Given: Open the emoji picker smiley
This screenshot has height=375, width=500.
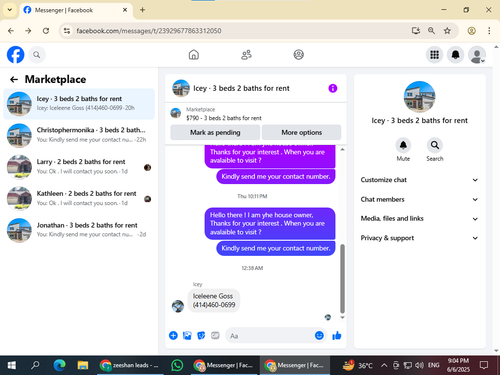Looking at the screenshot, I should [319, 335].
